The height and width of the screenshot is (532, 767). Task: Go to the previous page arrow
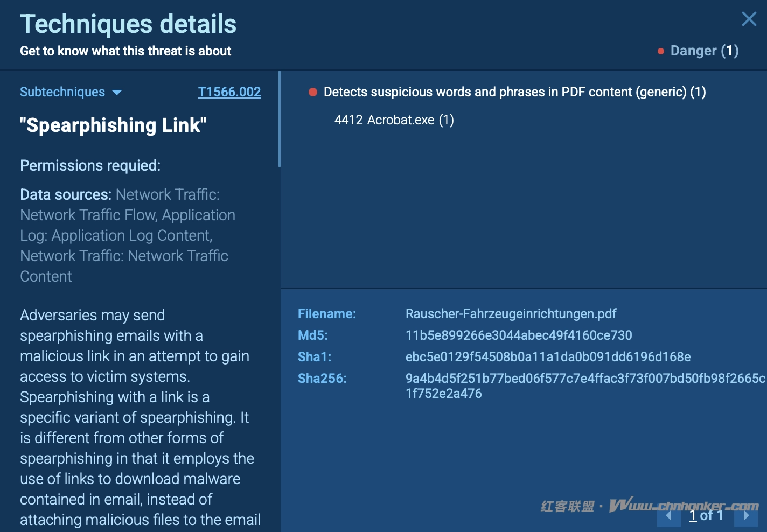pos(668,516)
